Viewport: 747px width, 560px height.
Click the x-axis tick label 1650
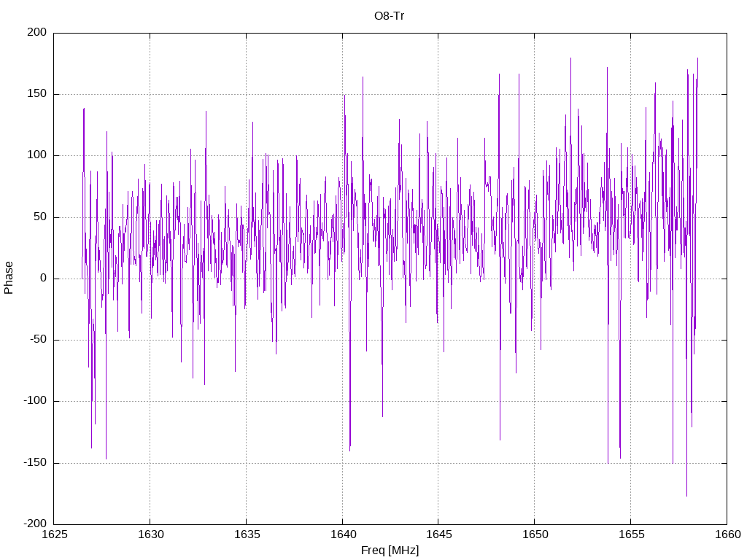click(535, 534)
